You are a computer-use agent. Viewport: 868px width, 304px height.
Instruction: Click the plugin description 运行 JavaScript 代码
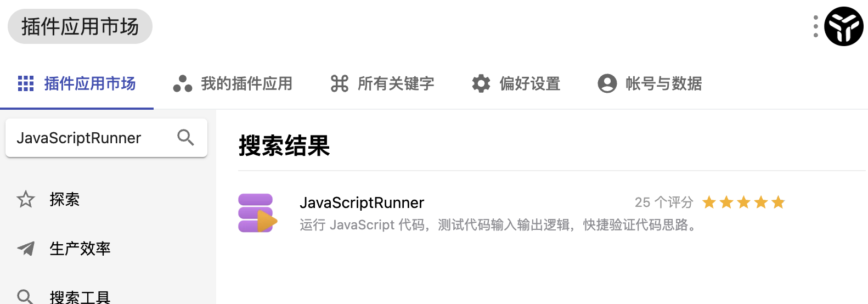(x=499, y=225)
